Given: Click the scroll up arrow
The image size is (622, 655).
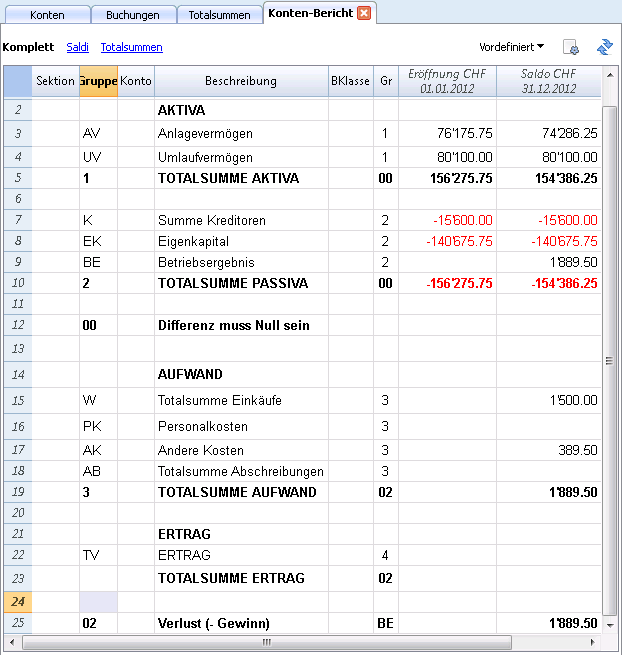Looking at the screenshot, I should click(610, 75).
